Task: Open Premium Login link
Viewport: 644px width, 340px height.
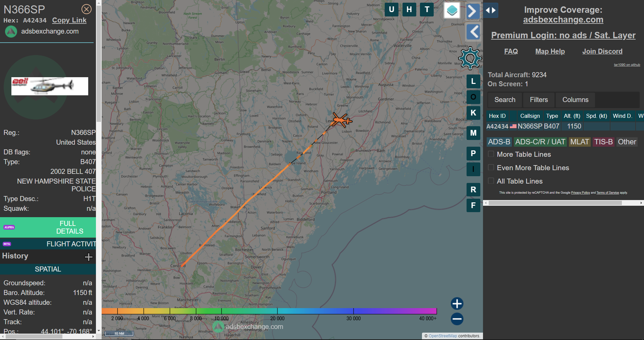Action: click(563, 35)
